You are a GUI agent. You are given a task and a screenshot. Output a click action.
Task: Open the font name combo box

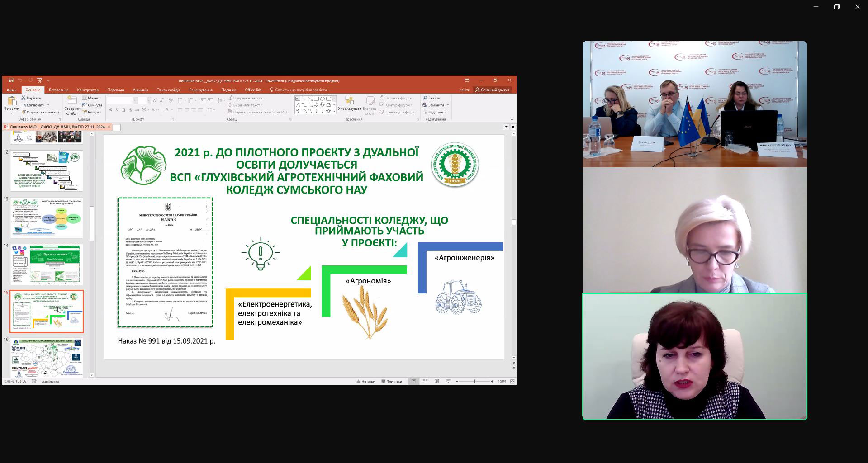click(x=121, y=100)
